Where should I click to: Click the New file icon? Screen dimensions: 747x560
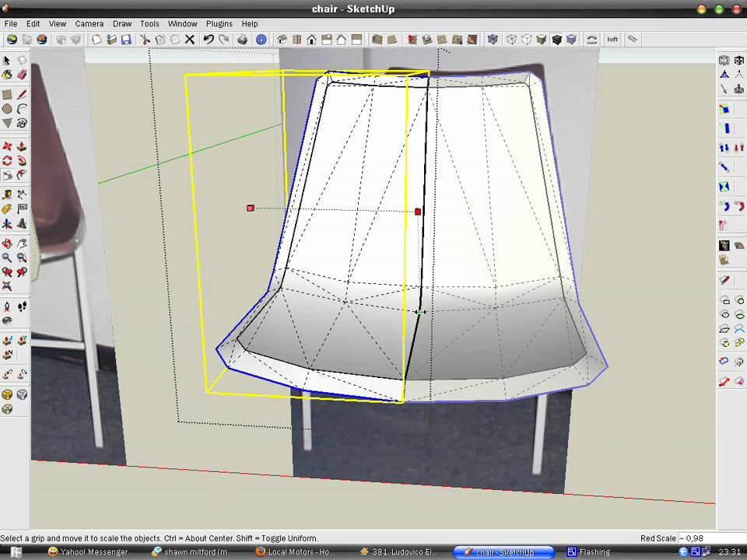[96, 40]
